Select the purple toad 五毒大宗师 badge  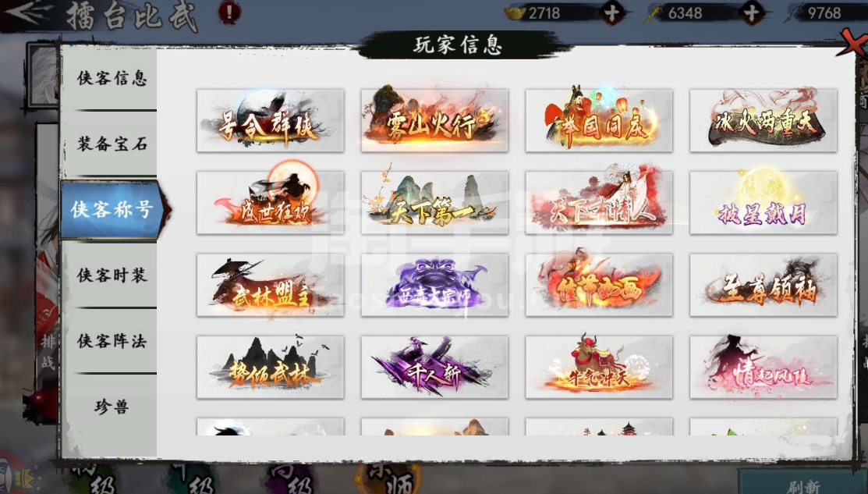tap(434, 285)
